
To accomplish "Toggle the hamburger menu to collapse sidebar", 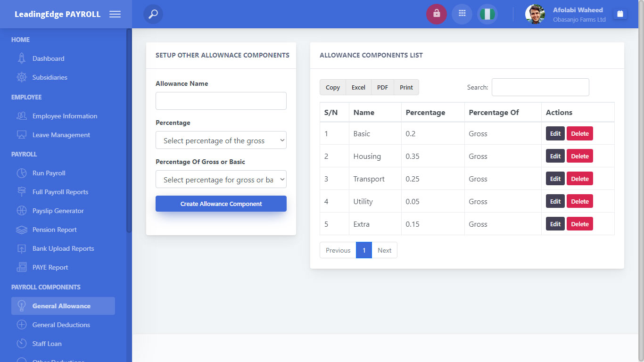I will pos(115,14).
